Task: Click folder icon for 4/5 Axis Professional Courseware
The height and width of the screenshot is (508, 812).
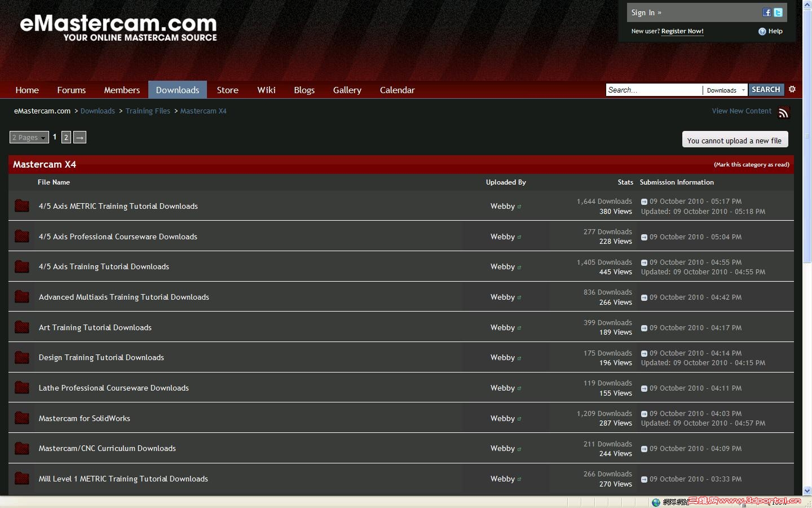Action: tap(22, 236)
